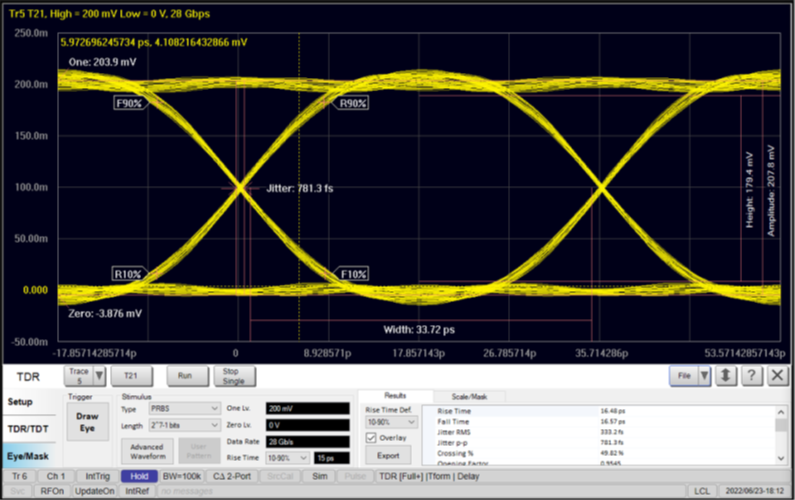Open help with the question mark icon
The height and width of the screenshot is (500, 795).
point(751,376)
